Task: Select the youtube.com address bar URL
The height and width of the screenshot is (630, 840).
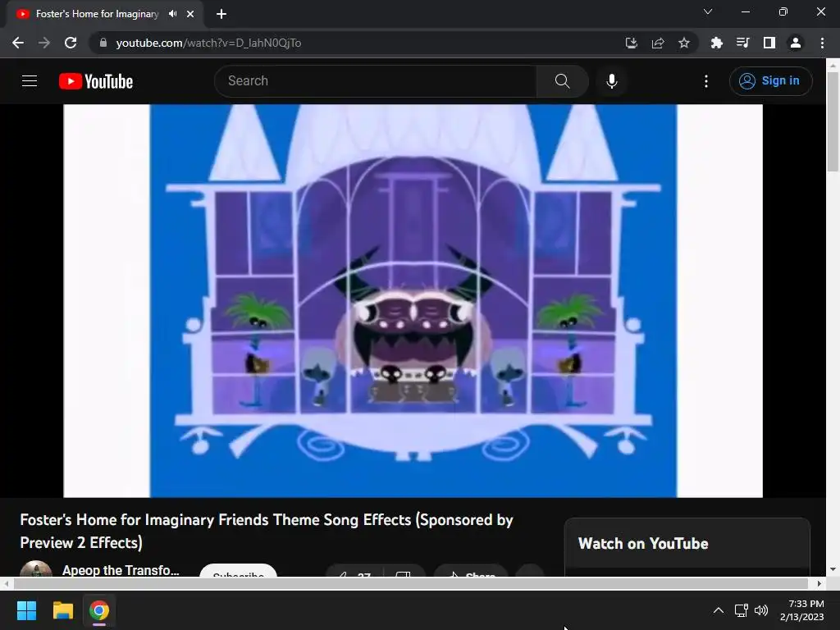Action: tap(208, 43)
